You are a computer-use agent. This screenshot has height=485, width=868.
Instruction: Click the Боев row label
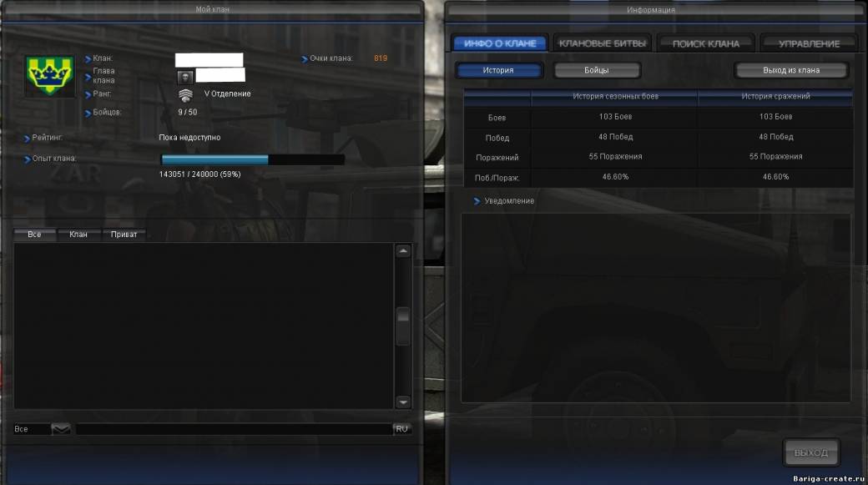[x=497, y=118]
